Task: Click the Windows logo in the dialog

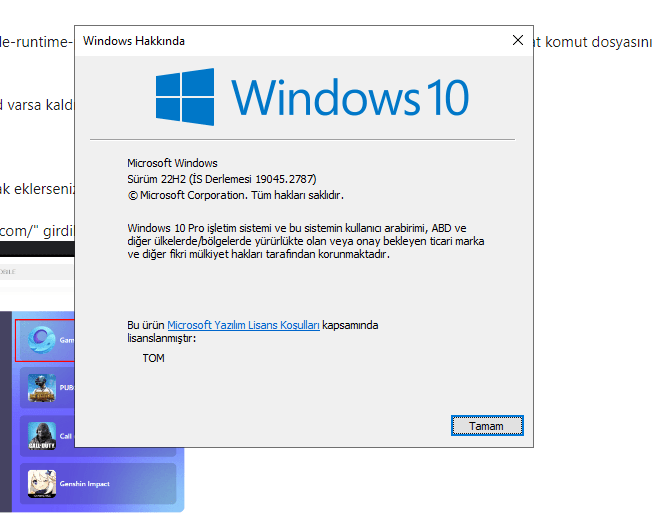Action: coord(185,97)
